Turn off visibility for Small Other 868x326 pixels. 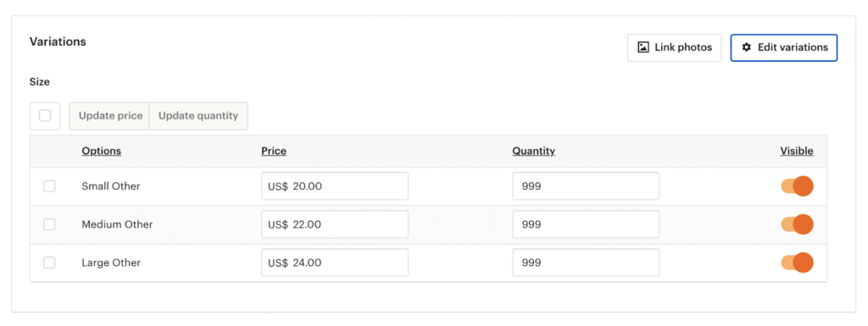click(x=797, y=186)
